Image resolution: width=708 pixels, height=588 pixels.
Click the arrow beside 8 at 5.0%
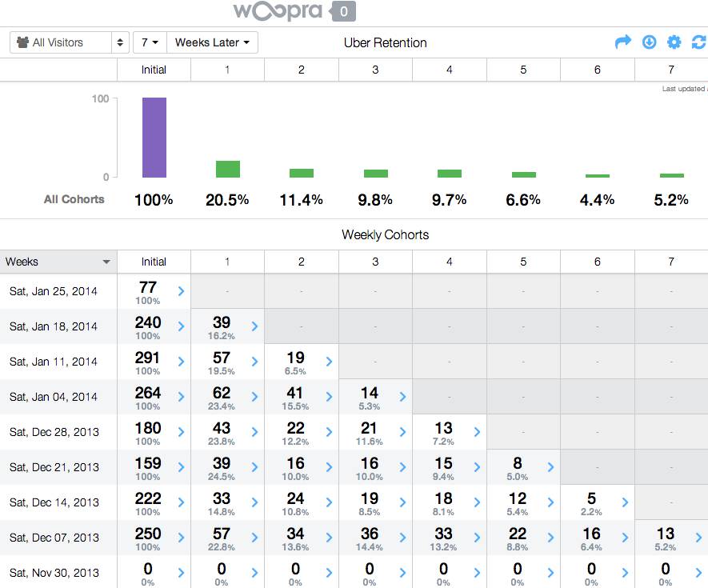551,467
